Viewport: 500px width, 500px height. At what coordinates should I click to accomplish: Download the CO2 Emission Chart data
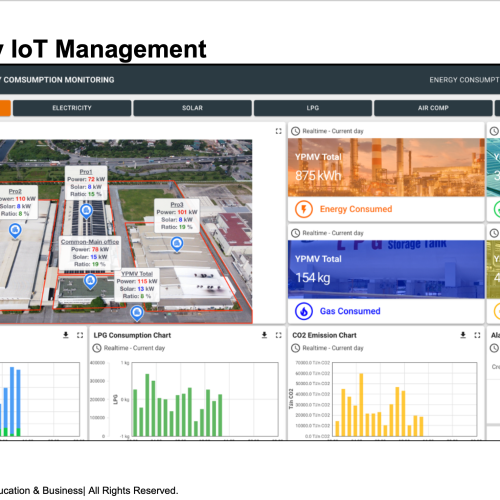coord(463,335)
